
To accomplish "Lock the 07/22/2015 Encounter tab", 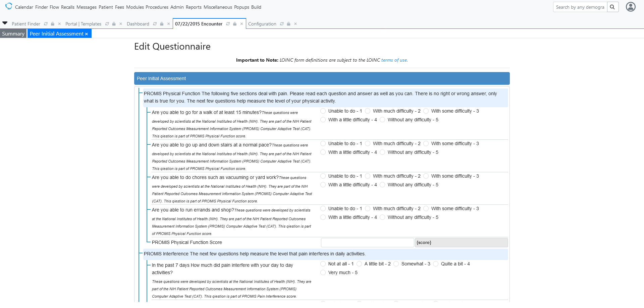I will pos(234,24).
